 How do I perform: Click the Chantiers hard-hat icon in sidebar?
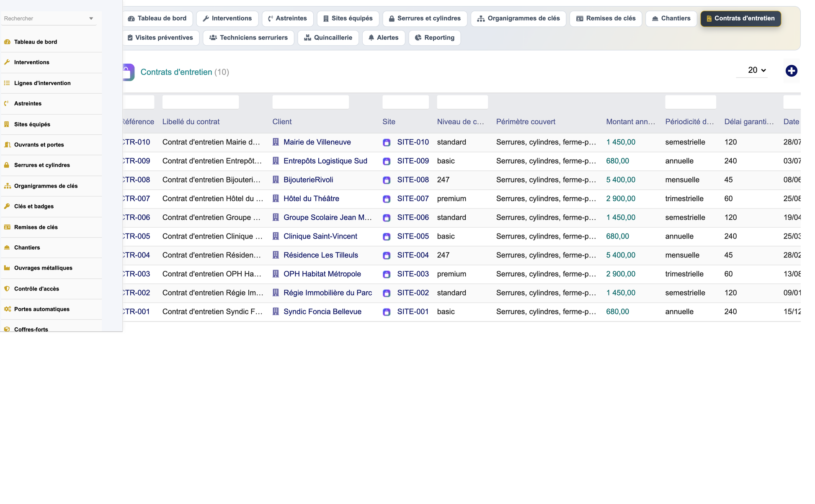[7, 247]
